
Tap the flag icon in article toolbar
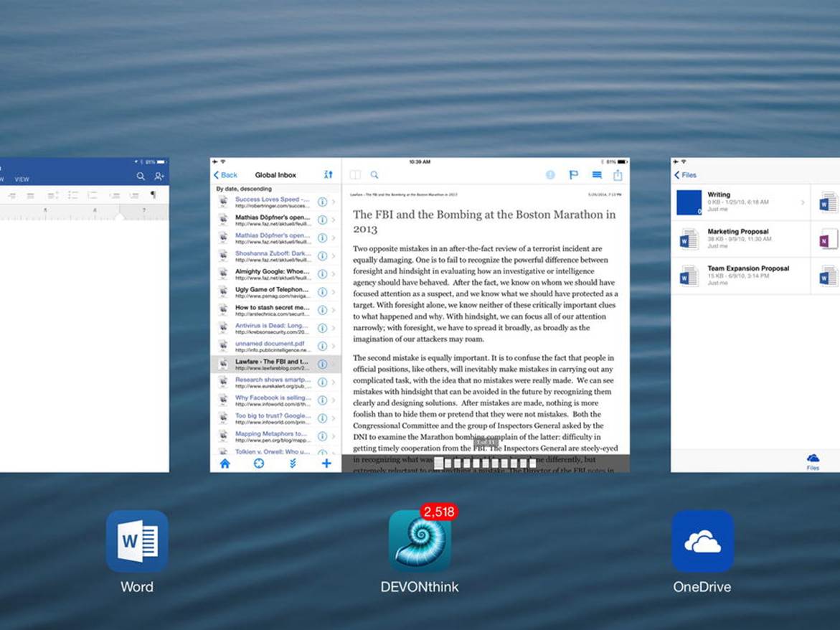click(x=573, y=174)
